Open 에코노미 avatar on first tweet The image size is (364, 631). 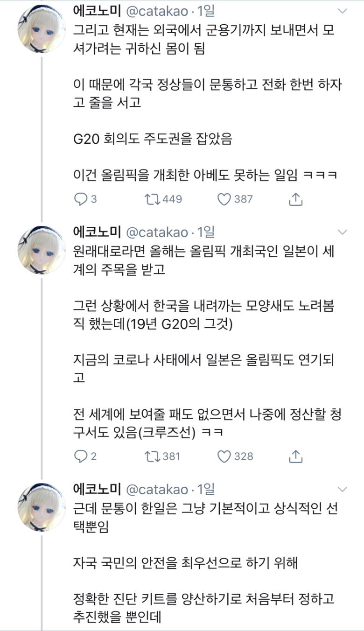tap(42, 29)
